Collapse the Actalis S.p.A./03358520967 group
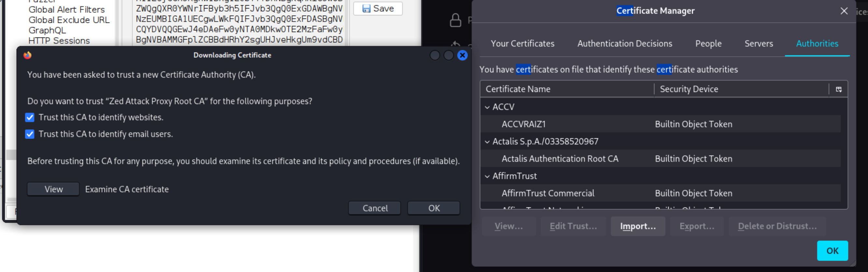This screenshot has width=868, height=272. (487, 142)
